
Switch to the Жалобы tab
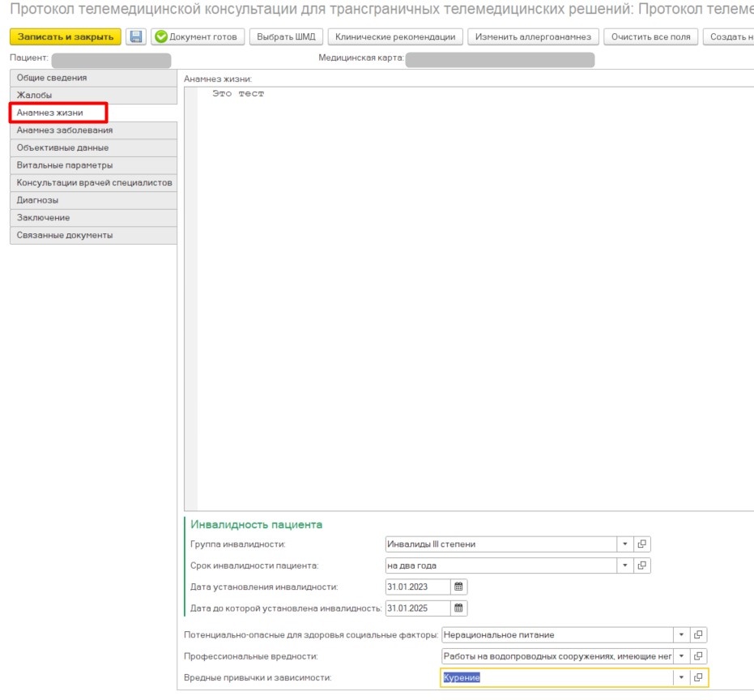click(x=35, y=96)
